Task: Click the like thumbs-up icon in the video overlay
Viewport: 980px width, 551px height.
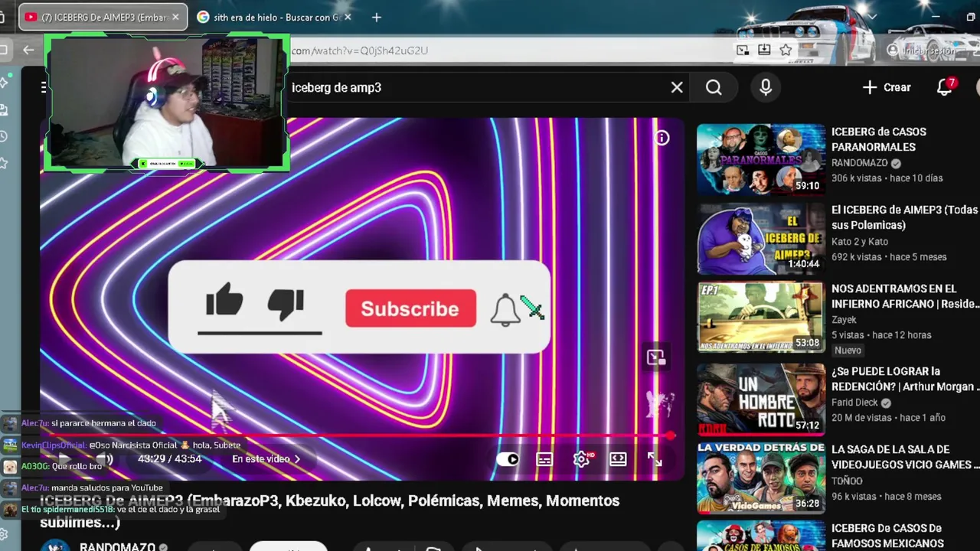Action: [x=224, y=300]
